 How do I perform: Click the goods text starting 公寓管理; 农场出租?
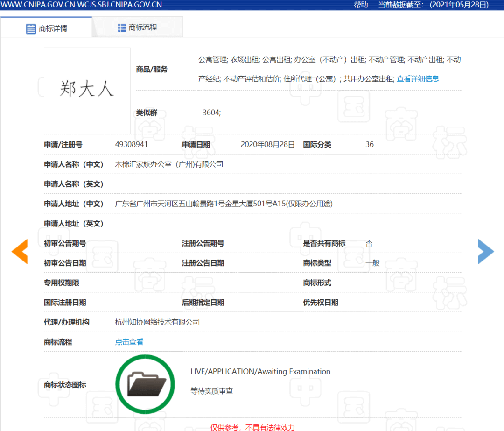329,69
